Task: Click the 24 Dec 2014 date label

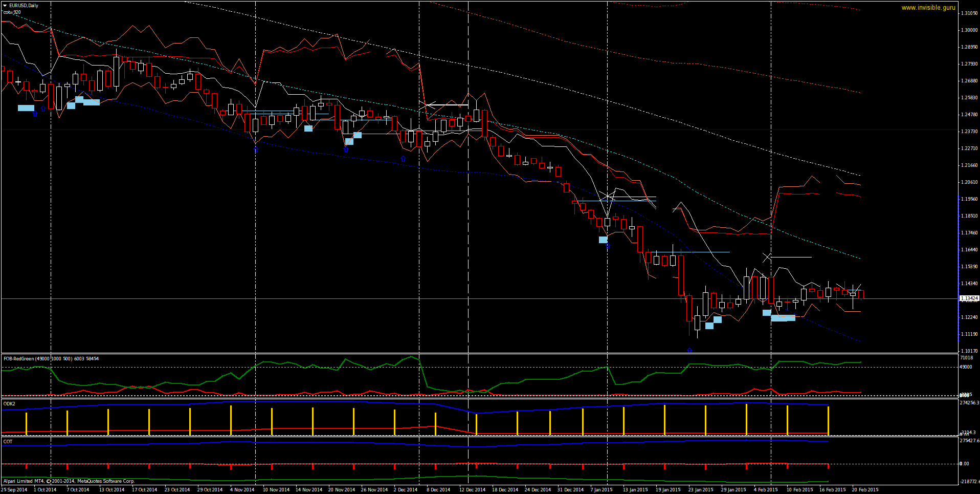Action: [x=538, y=490]
